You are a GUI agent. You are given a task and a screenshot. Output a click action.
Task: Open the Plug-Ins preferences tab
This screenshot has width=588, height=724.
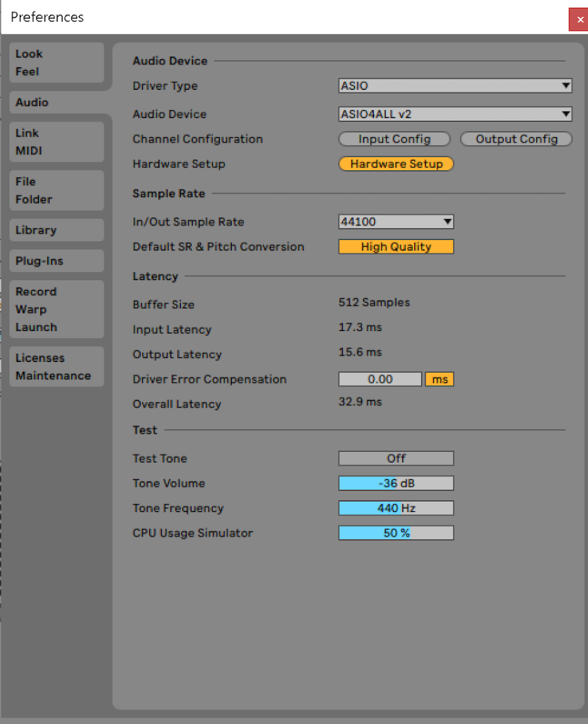[x=57, y=261]
